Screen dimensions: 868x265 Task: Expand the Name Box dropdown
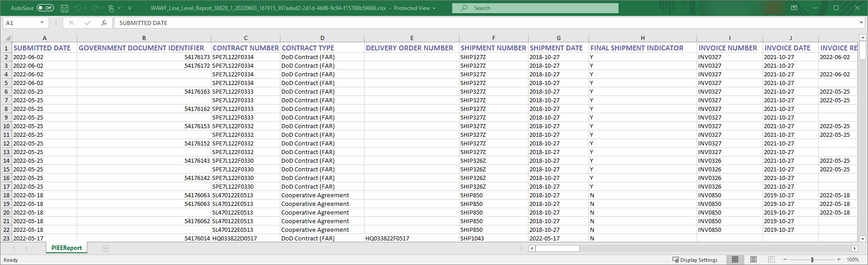(x=42, y=23)
